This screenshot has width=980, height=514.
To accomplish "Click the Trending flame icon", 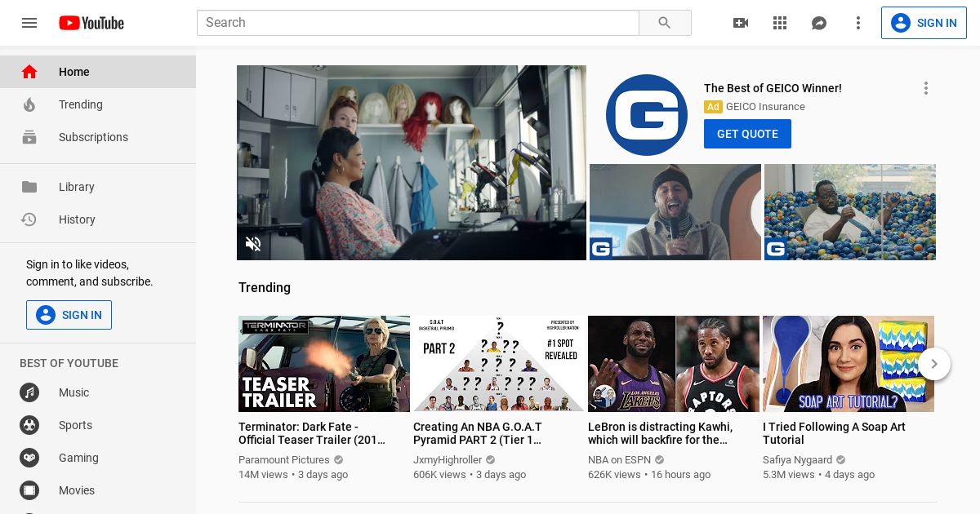I will point(29,104).
